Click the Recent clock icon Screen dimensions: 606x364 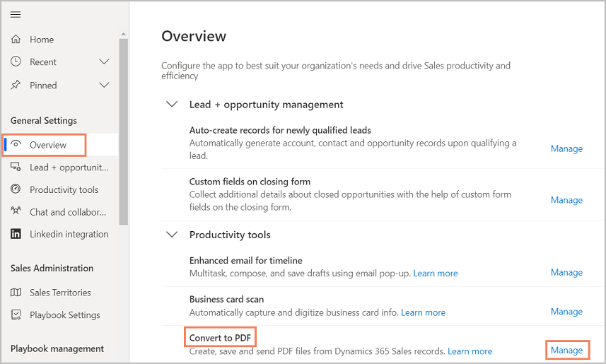(x=16, y=61)
